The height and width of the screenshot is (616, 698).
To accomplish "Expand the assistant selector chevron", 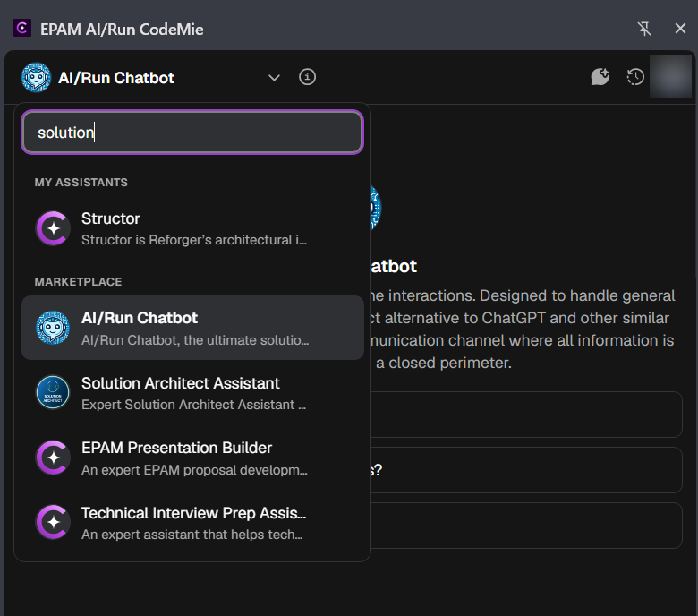I will coord(274,78).
